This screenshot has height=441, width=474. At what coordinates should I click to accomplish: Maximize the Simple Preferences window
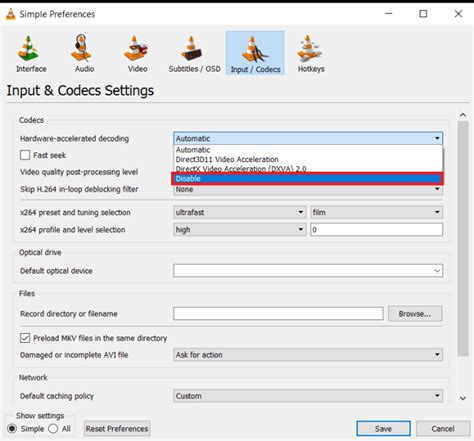[x=423, y=14]
